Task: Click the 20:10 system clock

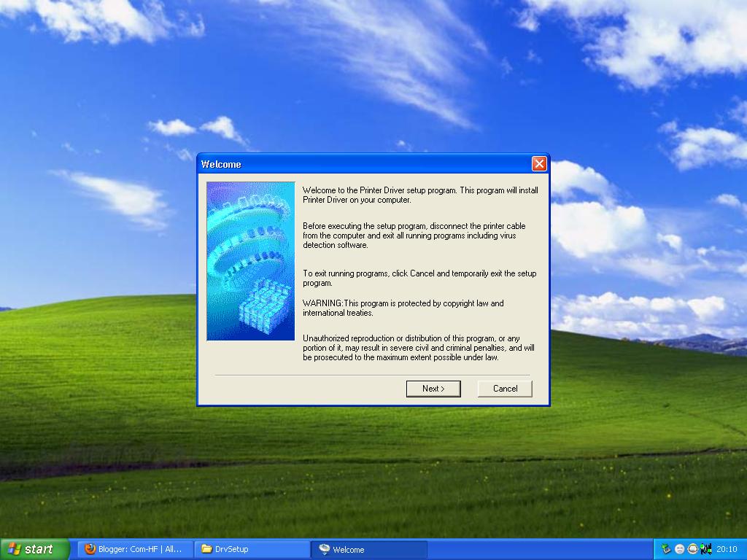Action: (x=727, y=550)
